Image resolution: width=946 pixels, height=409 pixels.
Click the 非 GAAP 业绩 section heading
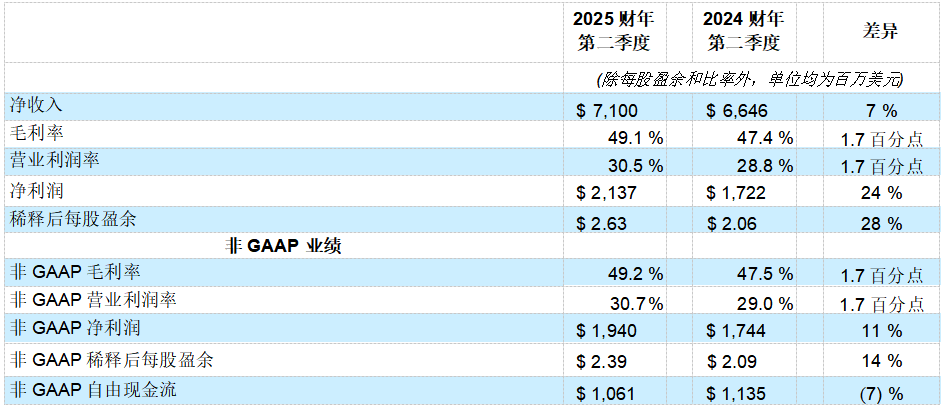(x=286, y=246)
